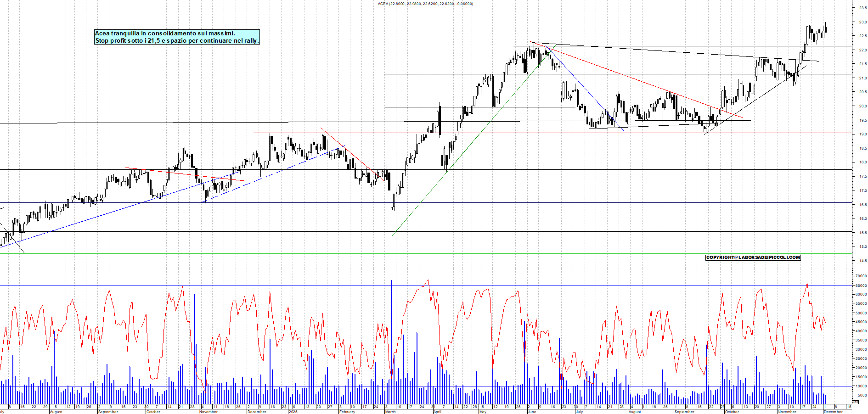This screenshot has height=414, width=868.
Task: Click the 'August' label on the time axis
Action: pyautogui.click(x=55, y=412)
